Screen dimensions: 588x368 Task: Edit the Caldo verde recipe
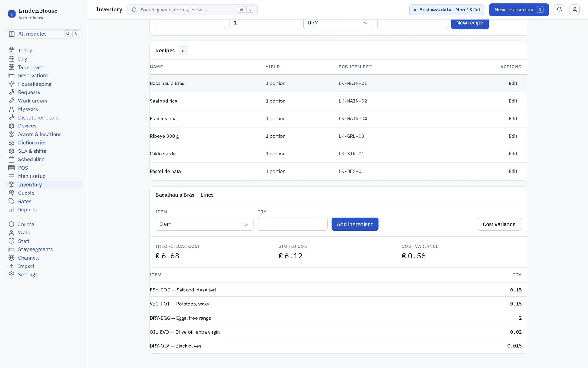click(x=513, y=154)
